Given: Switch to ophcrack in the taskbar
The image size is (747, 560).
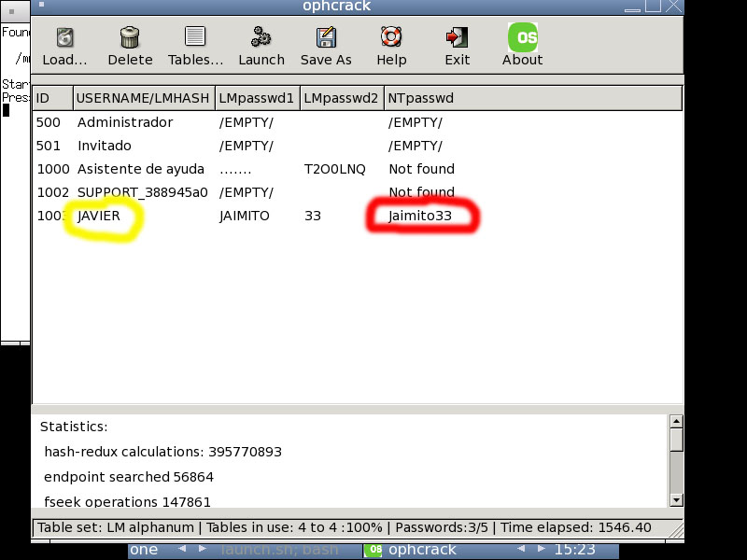Looking at the screenshot, I should (422, 550).
